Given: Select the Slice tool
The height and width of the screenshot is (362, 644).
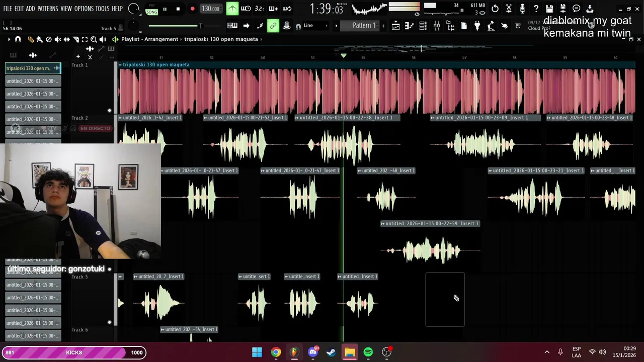Looking at the screenshot, I should [x=75, y=39].
